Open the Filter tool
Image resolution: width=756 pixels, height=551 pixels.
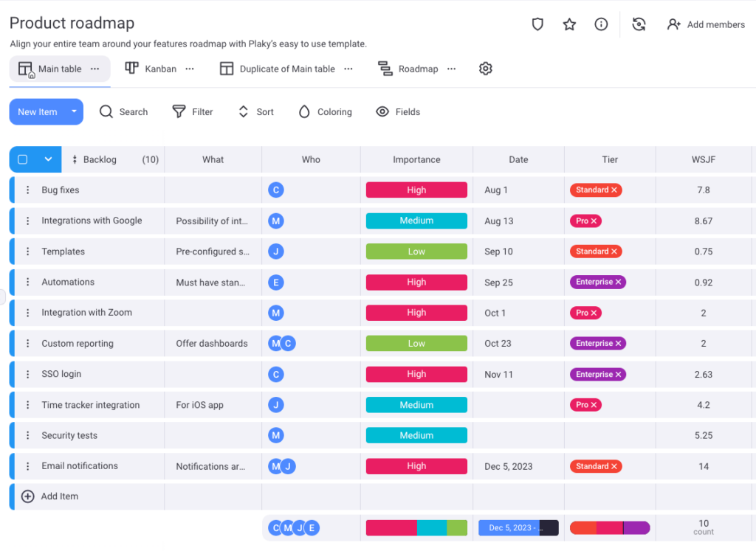(x=192, y=112)
